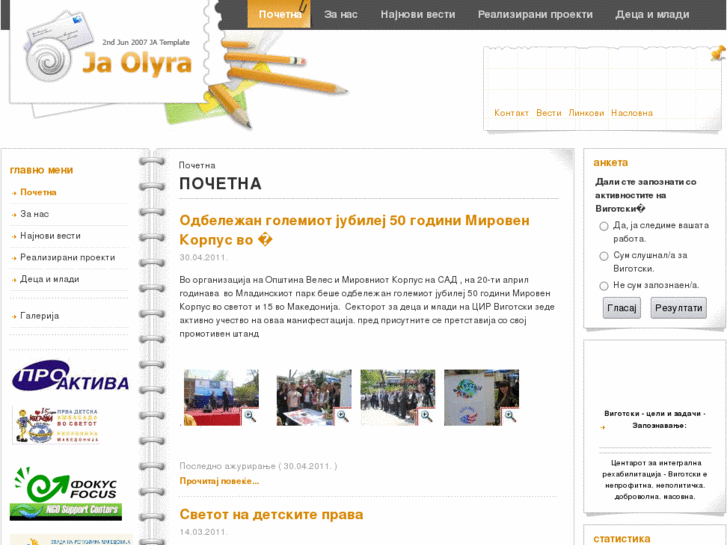The image size is (727, 545).
Task: Click magnifier icon on second photo thumbnail
Action: point(342,416)
